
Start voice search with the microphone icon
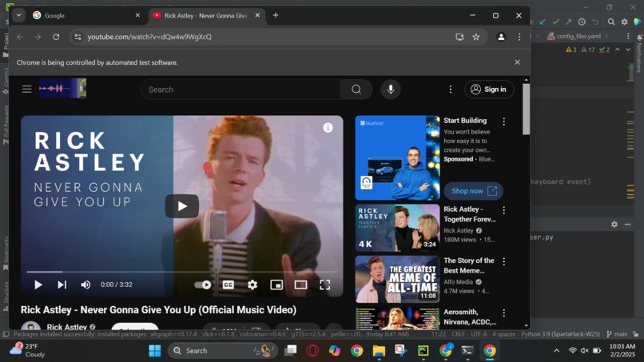[391, 90]
